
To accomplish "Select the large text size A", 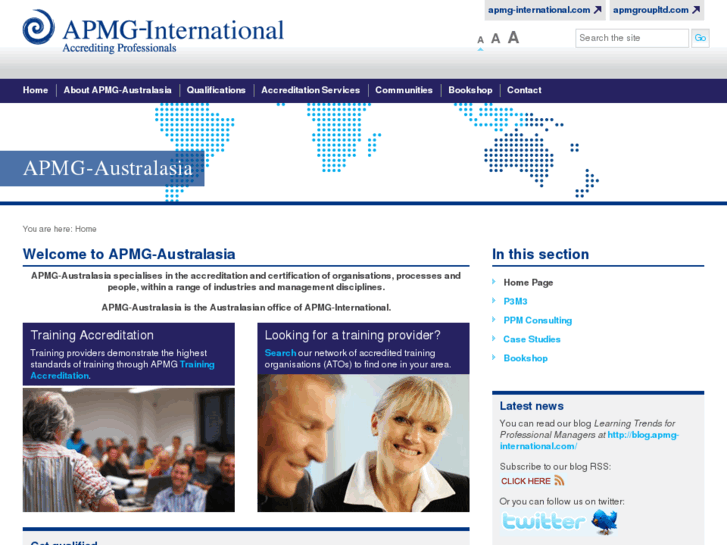I will click(x=513, y=37).
